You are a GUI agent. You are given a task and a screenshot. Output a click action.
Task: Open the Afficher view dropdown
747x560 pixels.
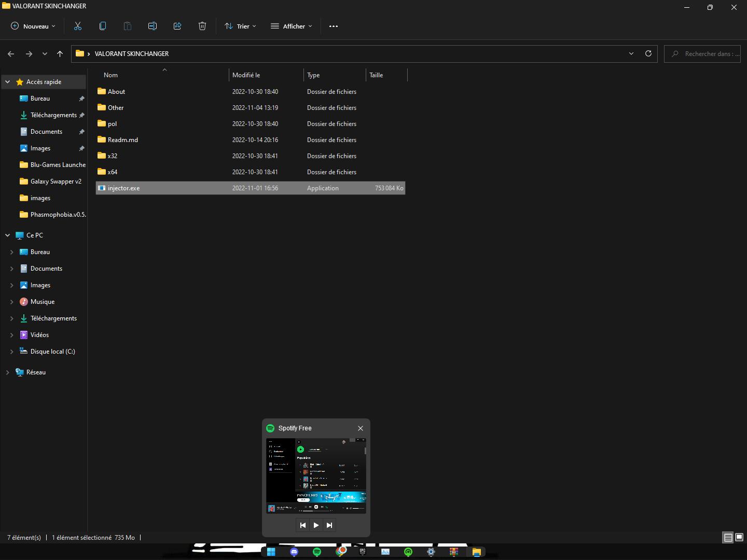coord(291,26)
